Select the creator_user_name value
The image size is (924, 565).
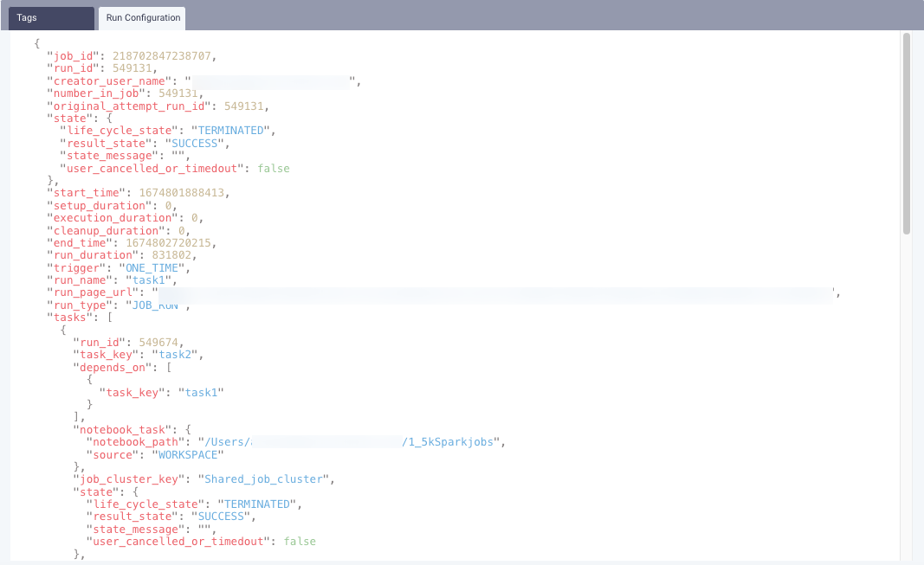click(268, 80)
